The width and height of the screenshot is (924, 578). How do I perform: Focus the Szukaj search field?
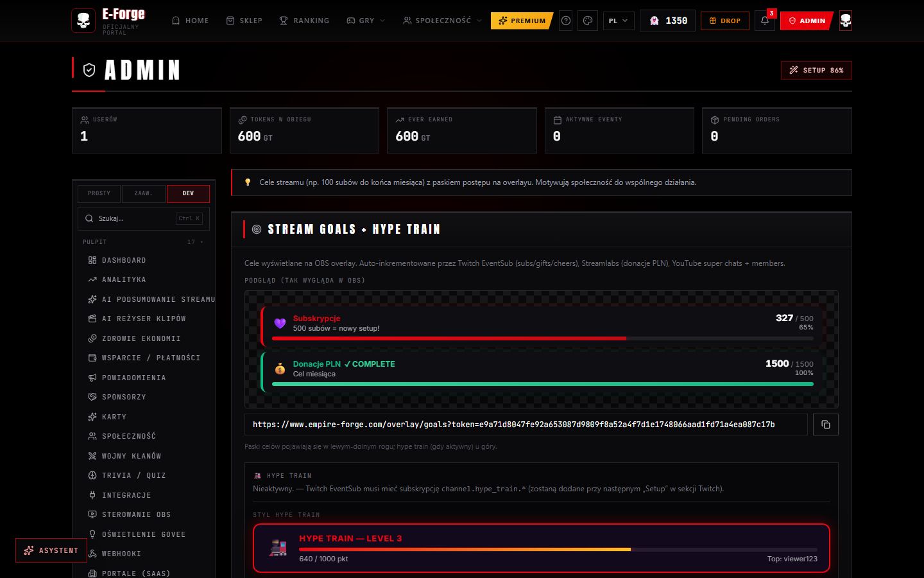pos(144,218)
